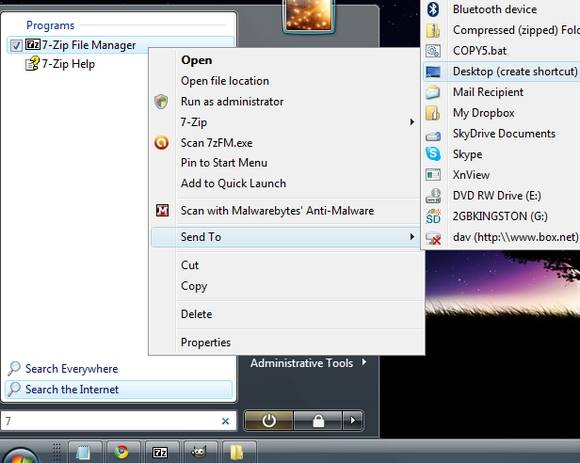
Task: Click the 7-Zip Help icon
Action: click(32, 63)
